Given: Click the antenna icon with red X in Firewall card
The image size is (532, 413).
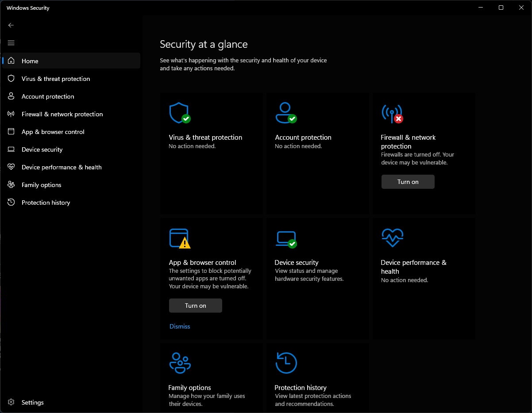Looking at the screenshot, I should (x=392, y=114).
